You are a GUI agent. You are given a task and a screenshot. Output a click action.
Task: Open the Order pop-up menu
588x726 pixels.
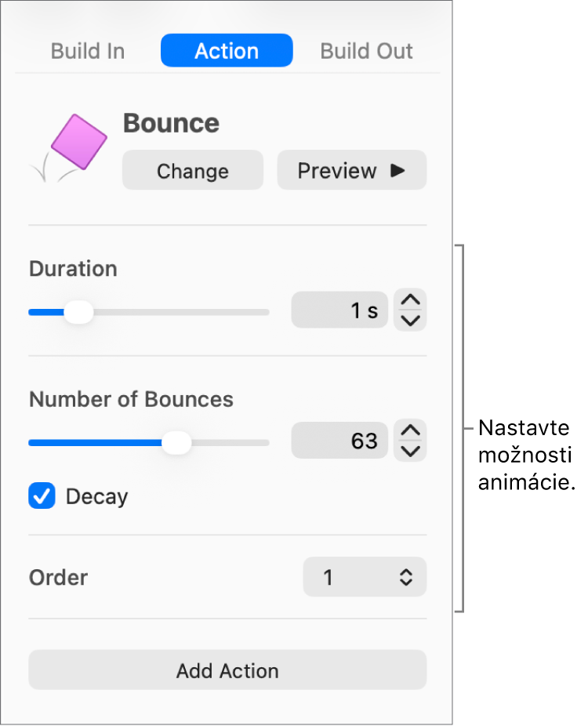365,577
